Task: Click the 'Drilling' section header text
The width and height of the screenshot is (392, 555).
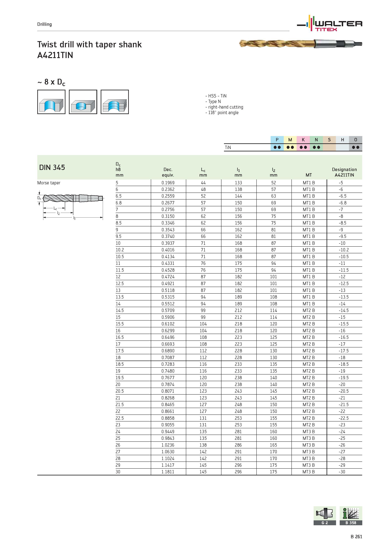Action: click(x=44, y=24)
